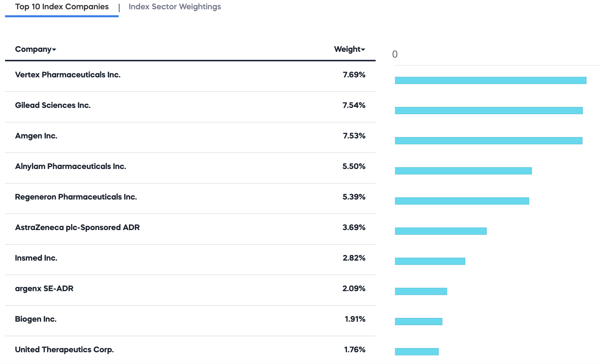Click the Vertex 7.69% weight bar
The width and height of the screenshot is (600, 364).
tap(490, 80)
